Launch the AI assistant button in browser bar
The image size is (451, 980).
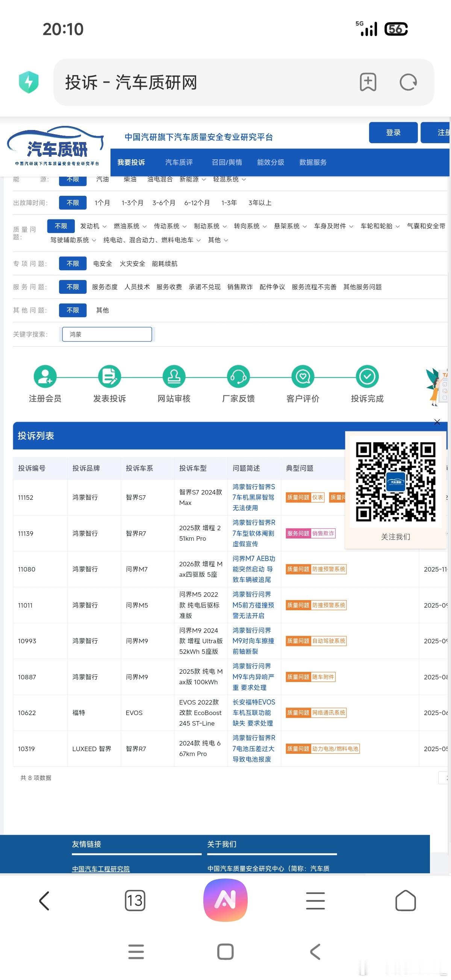click(x=225, y=900)
